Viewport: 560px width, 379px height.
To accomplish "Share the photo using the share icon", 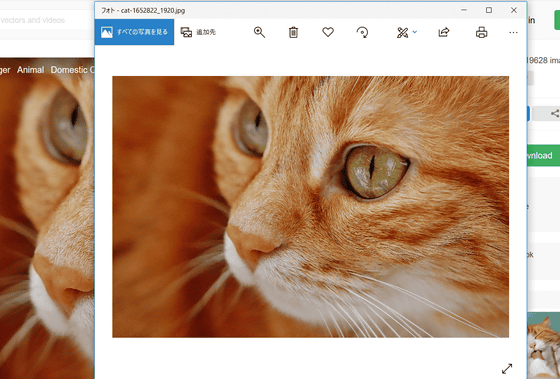I will 444,32.
